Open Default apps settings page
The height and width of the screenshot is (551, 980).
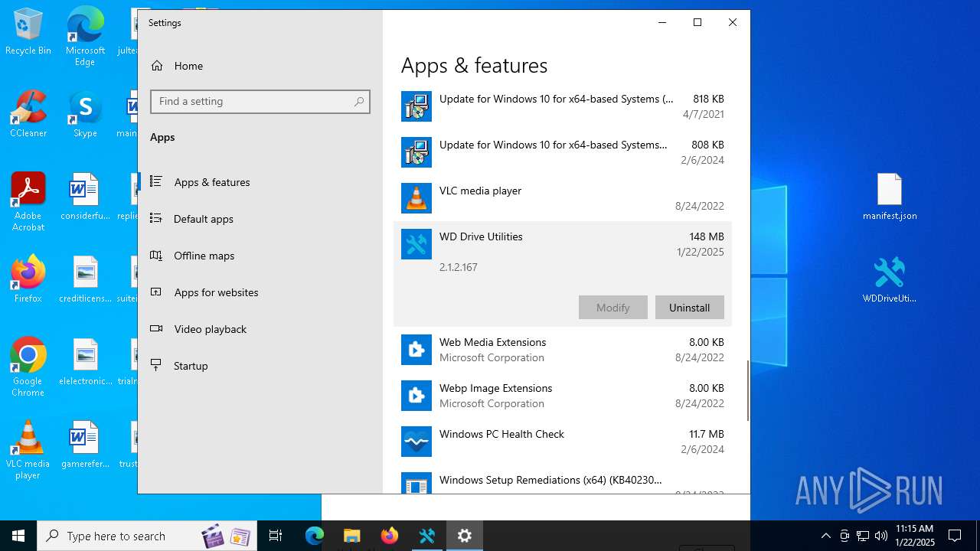(260, 219)
